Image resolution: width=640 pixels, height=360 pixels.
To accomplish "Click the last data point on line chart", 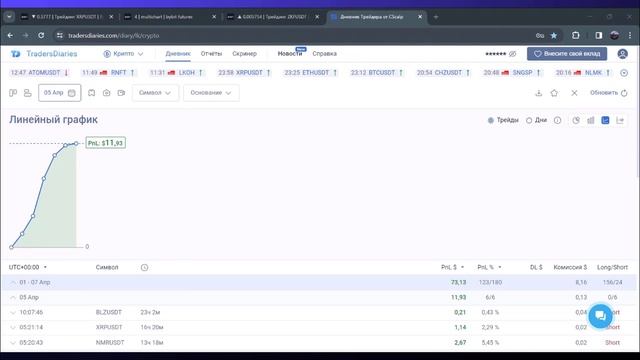I will [x=76, y=143].
